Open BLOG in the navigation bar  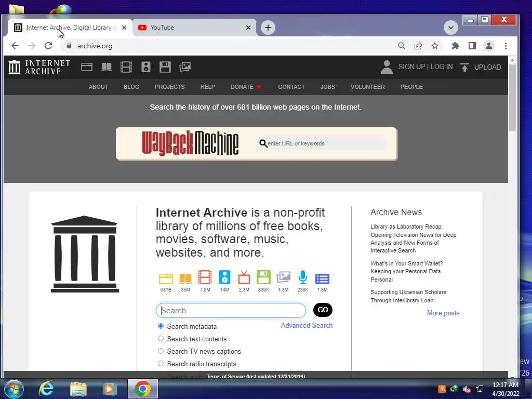(x=131, y=87)
